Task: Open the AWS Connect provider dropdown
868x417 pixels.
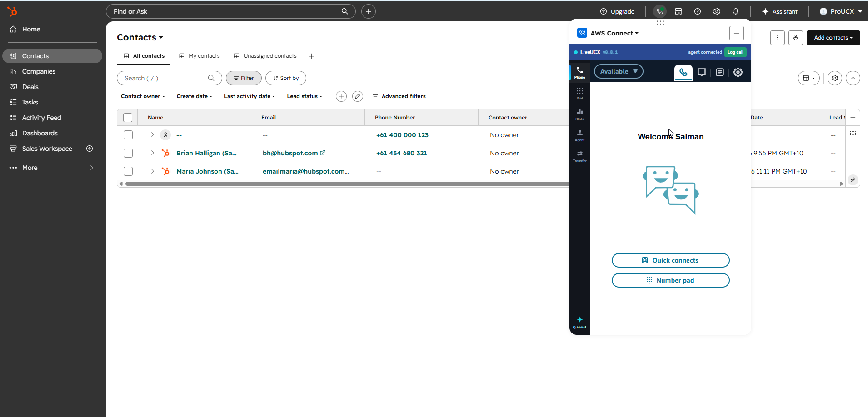Action: click(x=614, y=33)
